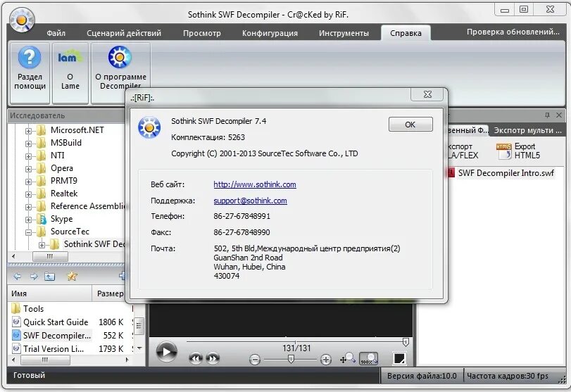Select the Opera tree folder

click(61, 168)
